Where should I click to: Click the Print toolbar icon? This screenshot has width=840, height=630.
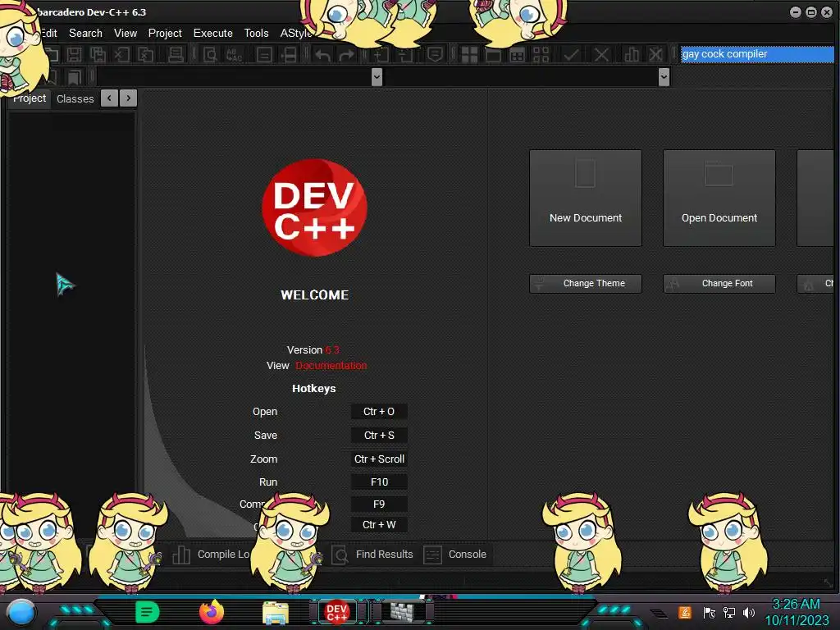[176, 54]
